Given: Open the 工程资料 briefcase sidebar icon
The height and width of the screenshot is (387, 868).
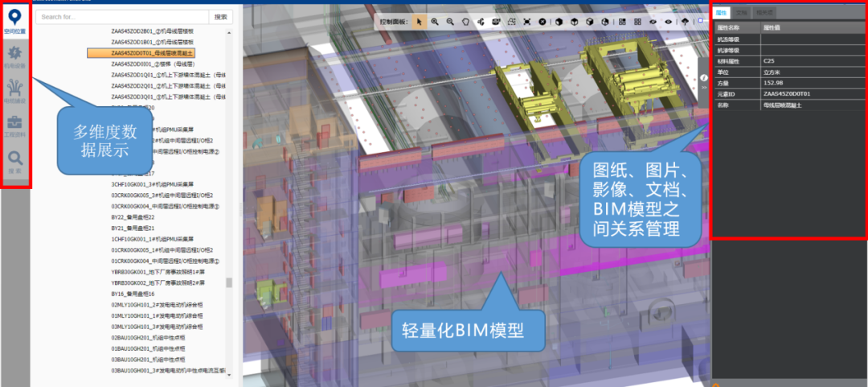Looking at the screenshot, I should [x=14, y=126].
